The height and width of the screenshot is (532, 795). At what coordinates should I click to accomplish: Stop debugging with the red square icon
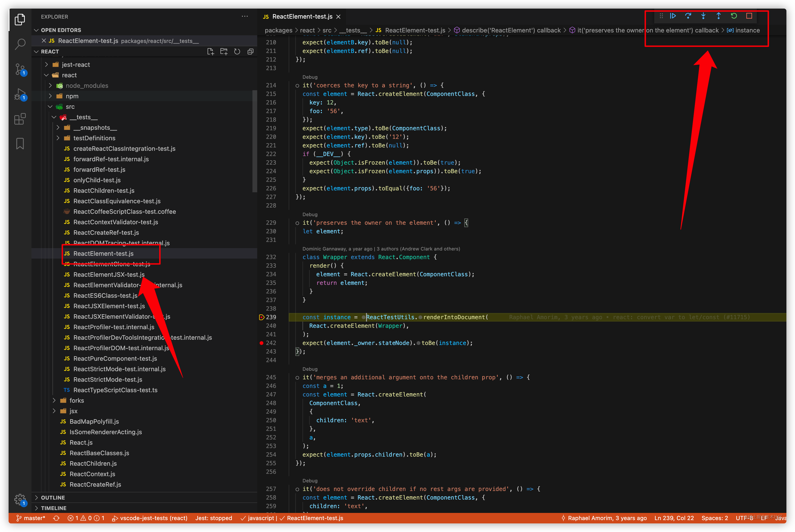coord(749,16)
